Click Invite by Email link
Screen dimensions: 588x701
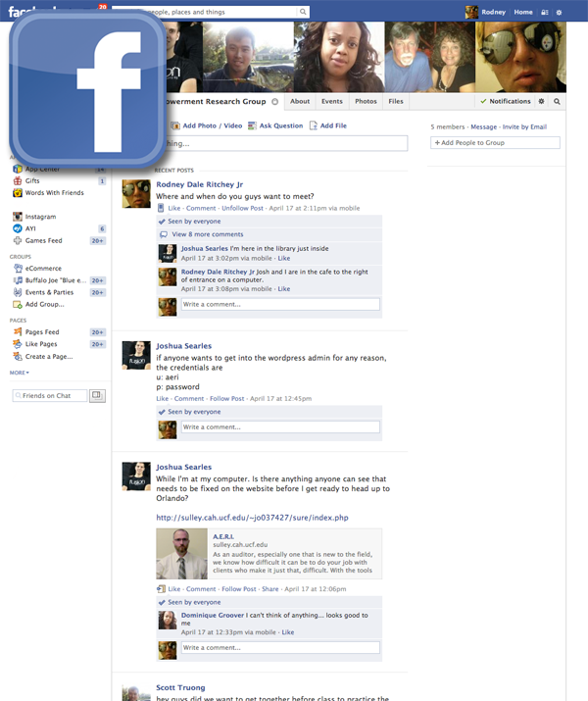click(524, 127)
